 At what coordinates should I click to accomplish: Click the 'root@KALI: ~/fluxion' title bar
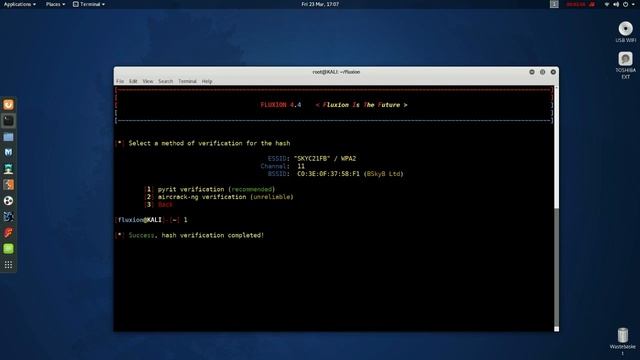point(336,72)
